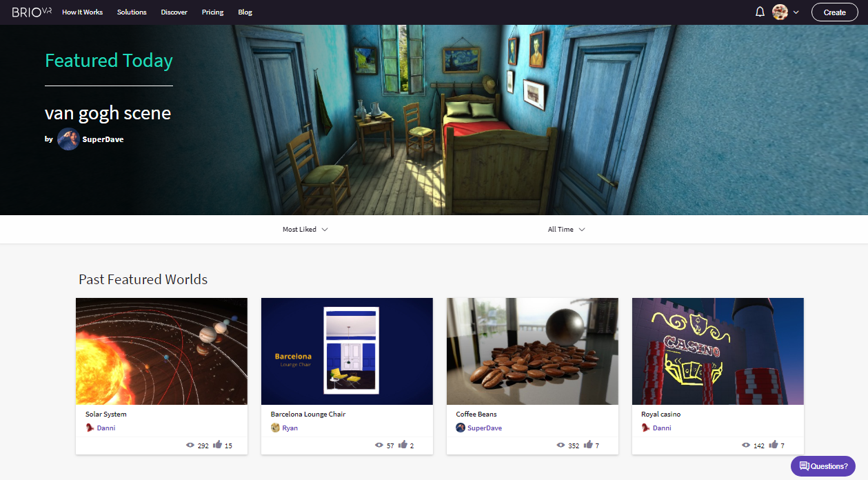868x480 pixels.
Task: Click the BRIO VR logo
Action: [32, 12]
